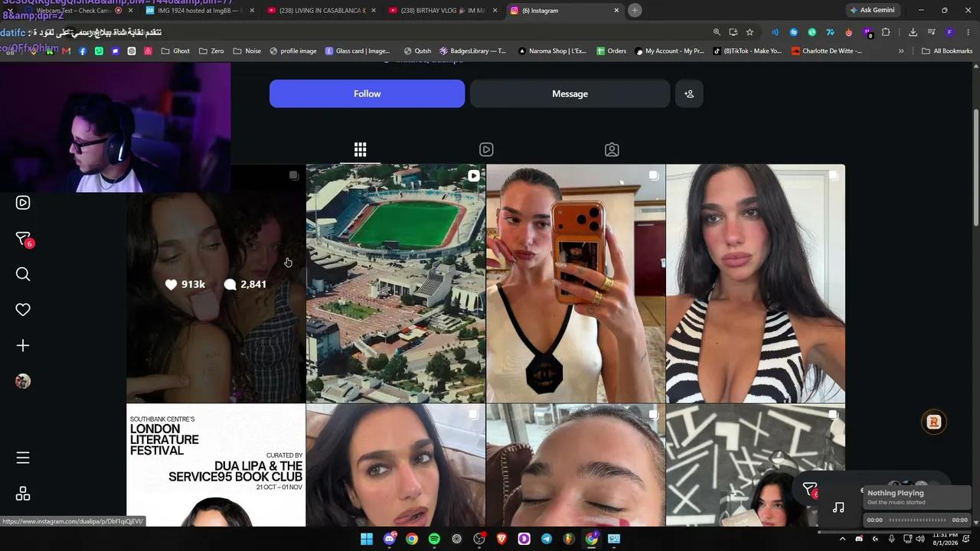Open Brave browser from the taskbar
Viewport: 980px width, 551px height.
[x=501, y=539]
